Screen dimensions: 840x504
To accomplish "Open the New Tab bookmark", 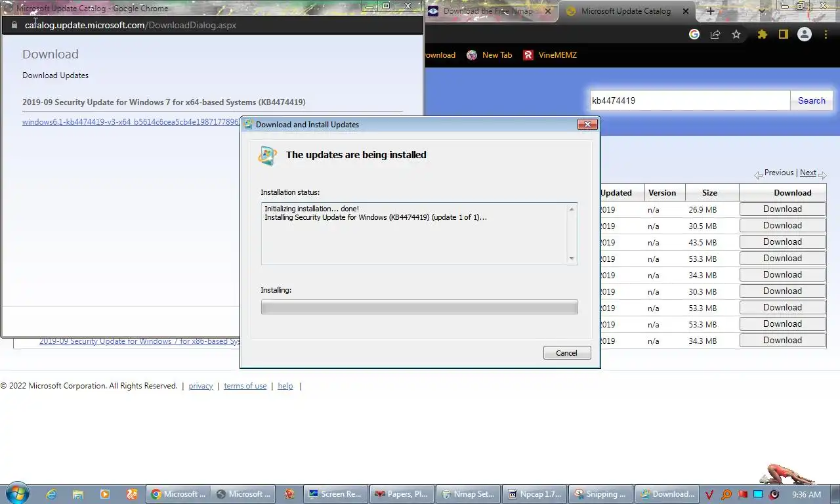I will coord(490,55).
